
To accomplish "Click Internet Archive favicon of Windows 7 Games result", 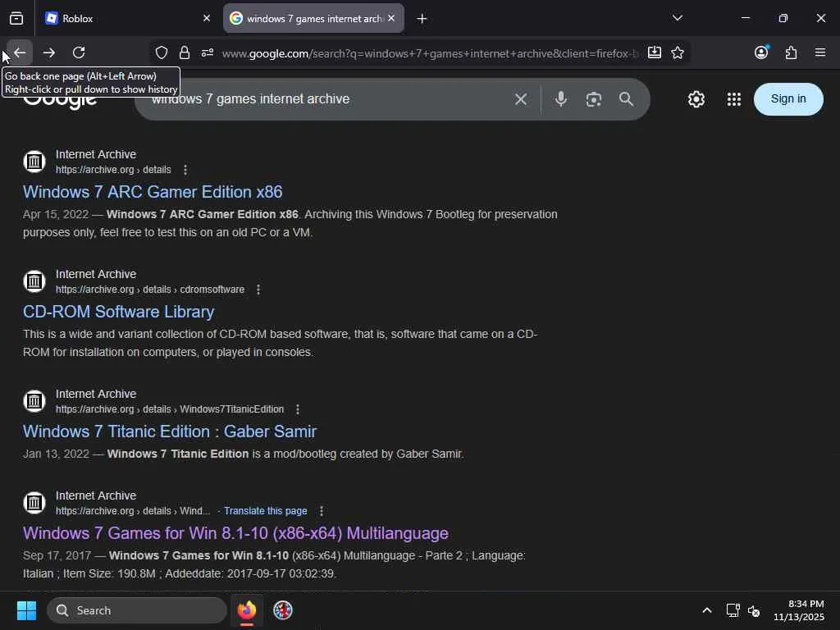I will point(34,503).
